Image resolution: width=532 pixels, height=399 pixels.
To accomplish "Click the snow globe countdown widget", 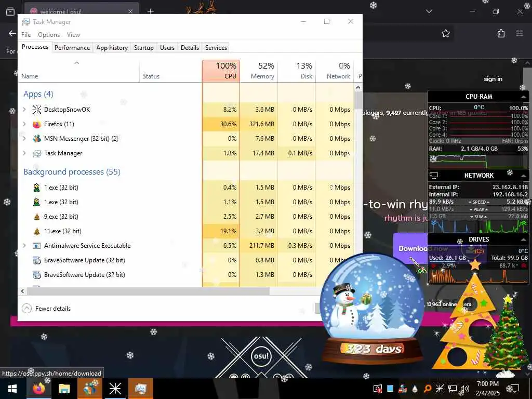I will coord(372,309).
